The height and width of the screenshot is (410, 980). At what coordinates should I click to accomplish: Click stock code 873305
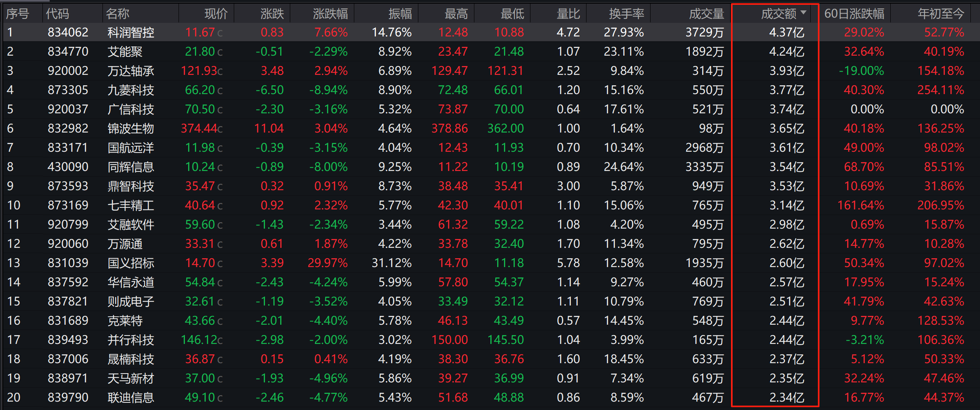coord(68,90)
